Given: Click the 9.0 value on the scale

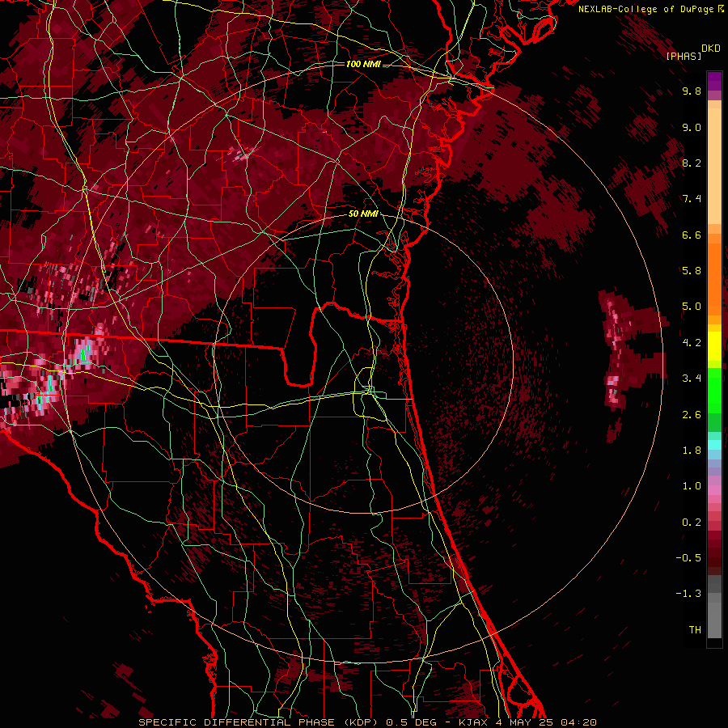Looking at the screenshot, I should (x=692, y=127).
